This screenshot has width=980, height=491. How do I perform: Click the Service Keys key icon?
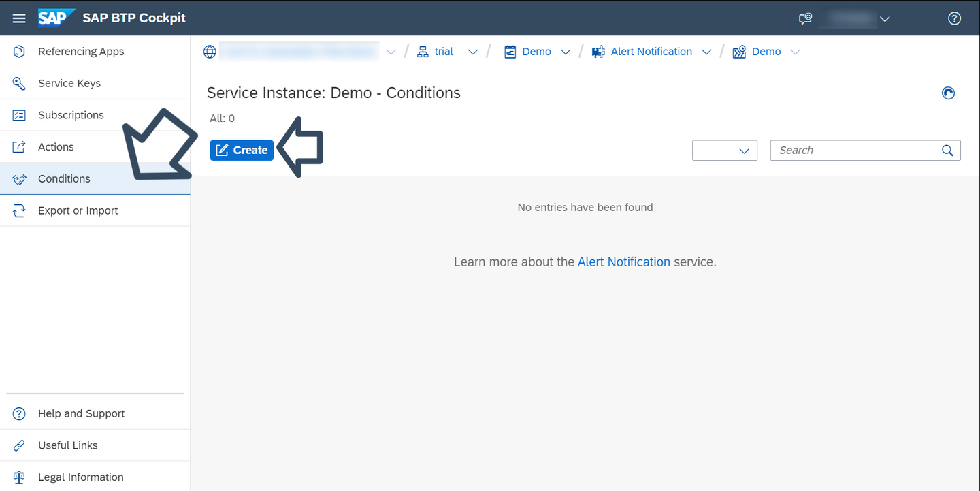(19, 84)
